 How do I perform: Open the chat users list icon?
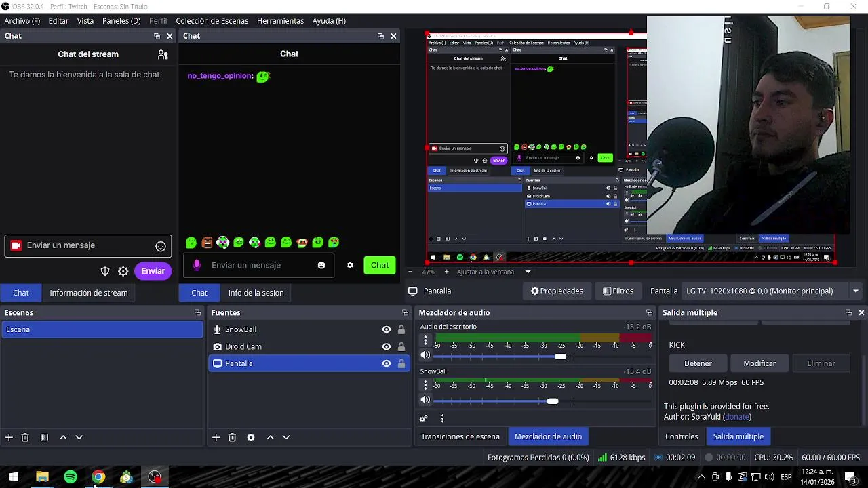click(163, 54)
